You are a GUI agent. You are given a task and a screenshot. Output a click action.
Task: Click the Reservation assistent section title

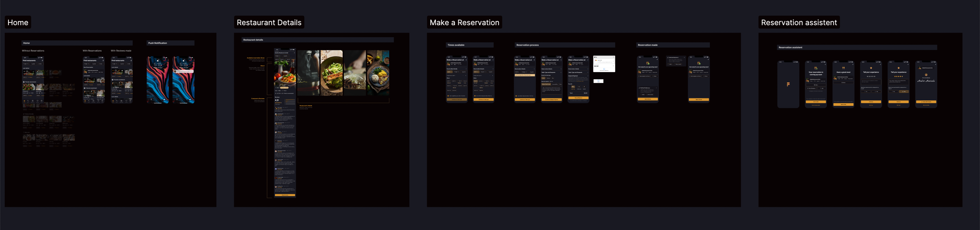(x=799, y=22)
